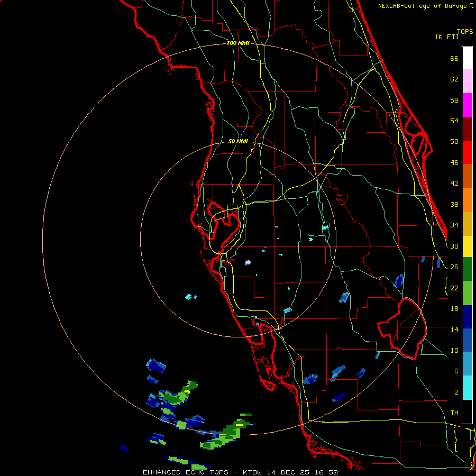
Task: Click the 58 legend value
Action: [x=454, y=100]
